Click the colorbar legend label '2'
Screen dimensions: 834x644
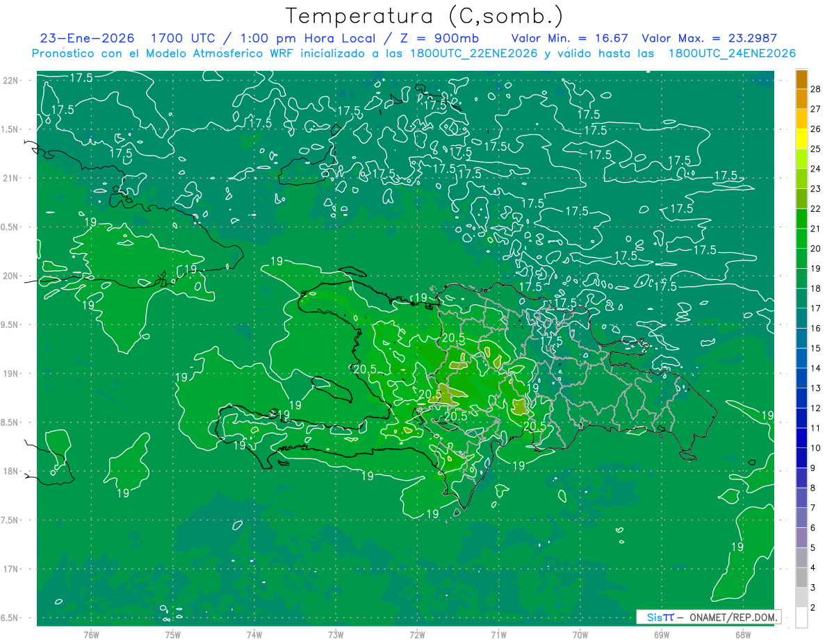[x=813, y=608]
